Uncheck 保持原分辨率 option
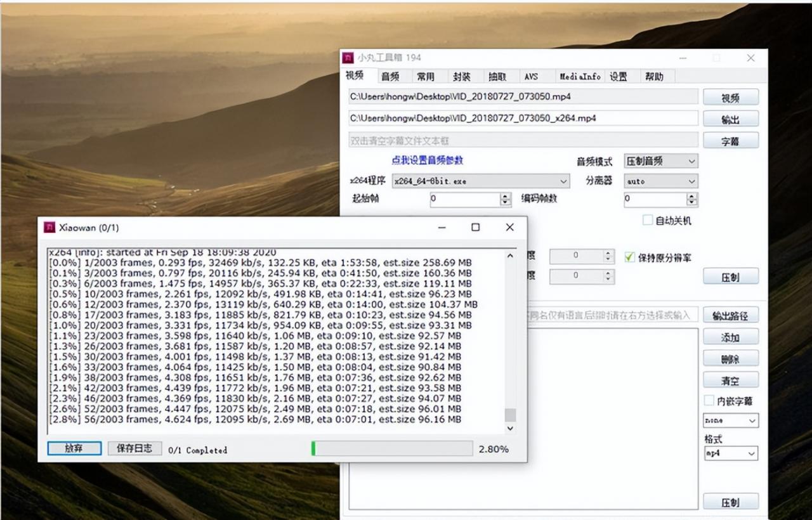The height and width of the screenshot is (520, 812). tap(629, 257)
